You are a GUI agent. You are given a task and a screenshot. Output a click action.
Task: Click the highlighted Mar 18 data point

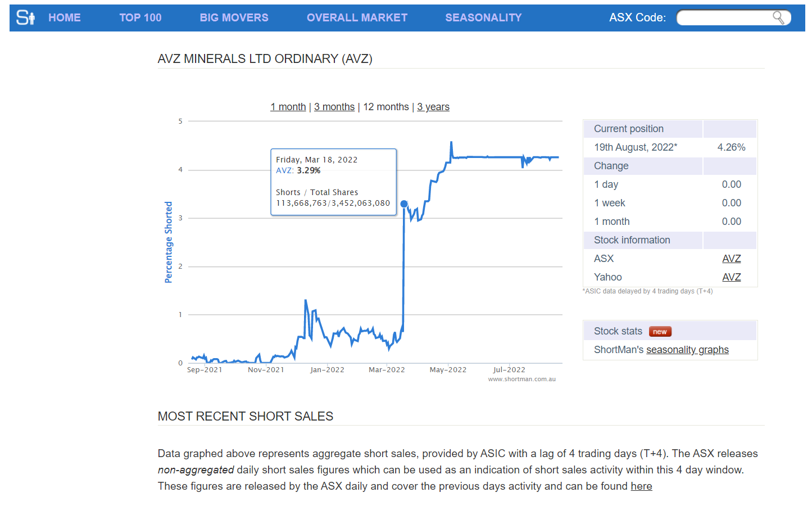[x=404, y=204]
